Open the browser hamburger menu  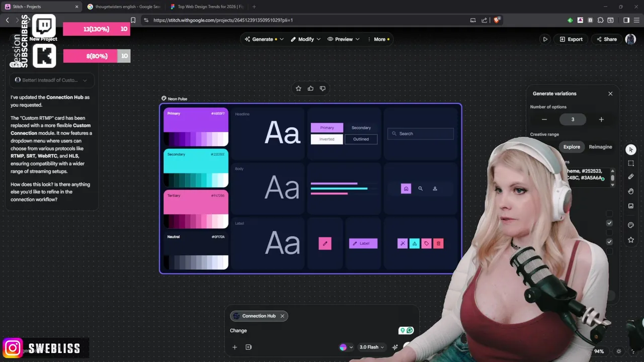pyautogui.click(x=636, y=20)
